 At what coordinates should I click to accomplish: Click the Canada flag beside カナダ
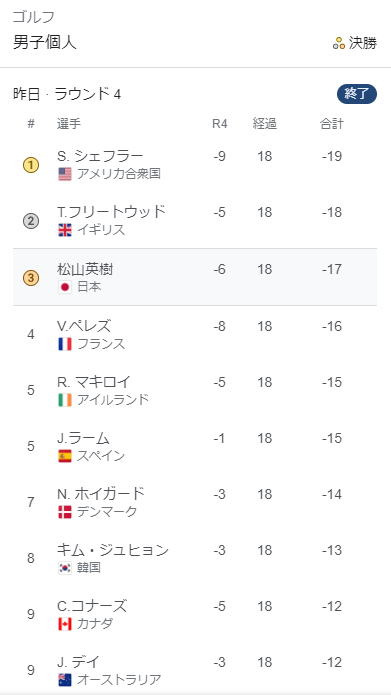pos(65,624)
